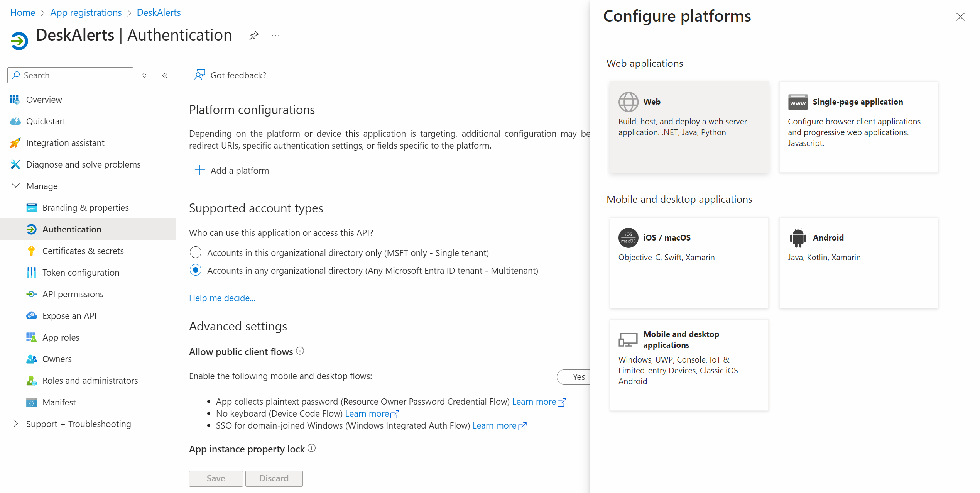This screenshot has width=980, height=493.
Task: Open API permissions menu item
Action: coord(73,294)
